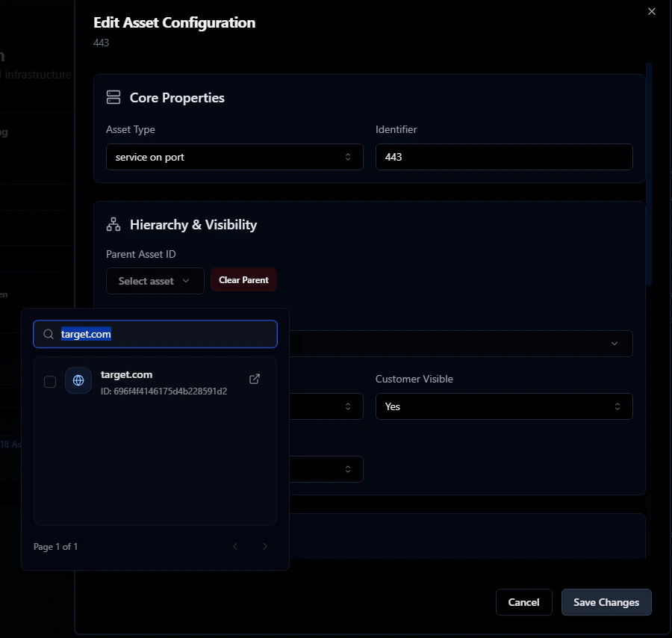Click the previous page chevron in the asset picker
The height and width of the screenshot is (638, 672).
[x=236, y=546]
